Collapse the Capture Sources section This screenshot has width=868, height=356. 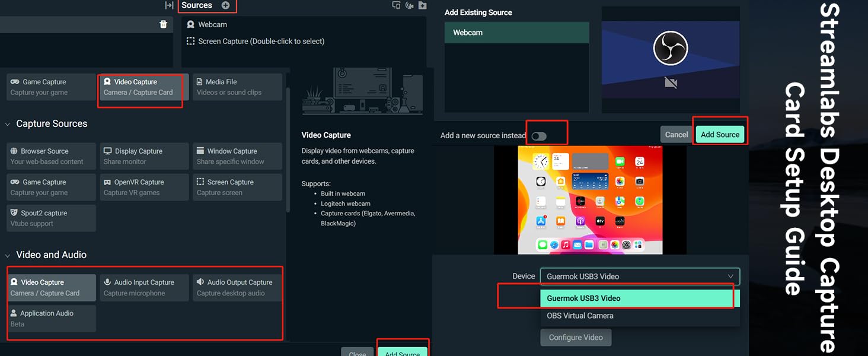(x=8, y=124)
